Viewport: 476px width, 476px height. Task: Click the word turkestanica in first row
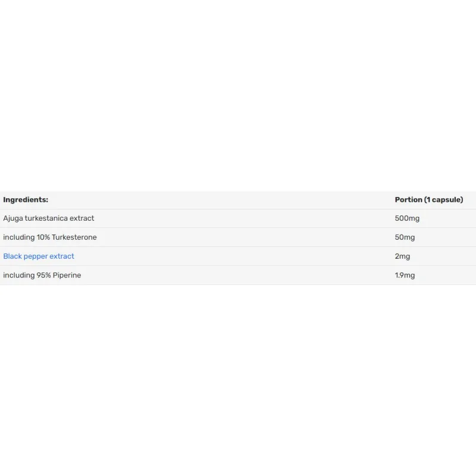pyautogui.click(x=46, y=218)
